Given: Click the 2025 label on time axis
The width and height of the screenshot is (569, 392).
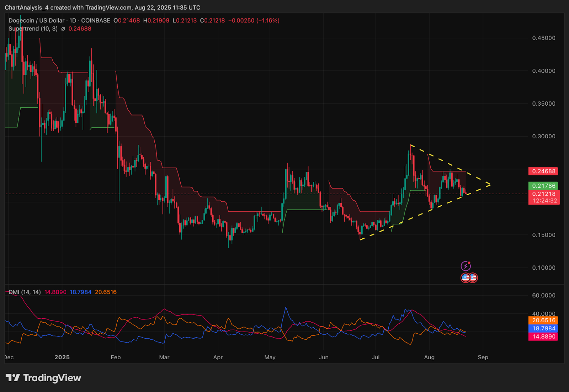Looking at the screenshot, I should click(x=62, y=357).
